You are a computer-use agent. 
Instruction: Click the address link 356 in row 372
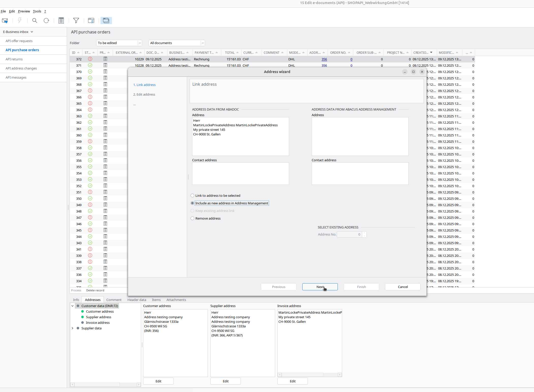tap(324, 59)
